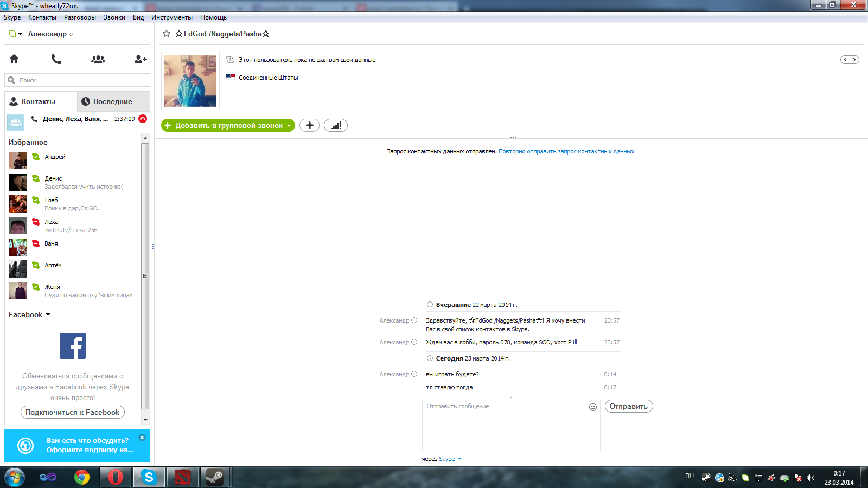
Task: Open the Skype menu
Action: 12,17
